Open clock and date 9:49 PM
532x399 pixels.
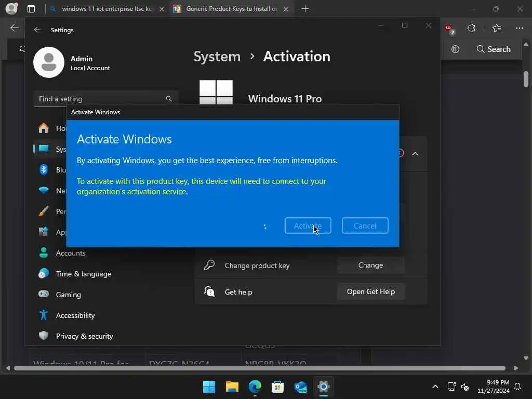coord(494,387)
